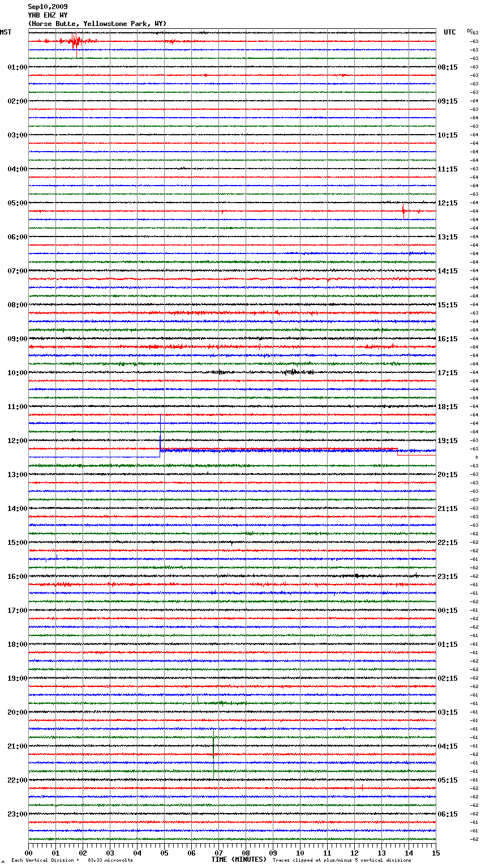
Task: Select the 18:00 MST hour label
Action: 17,644
